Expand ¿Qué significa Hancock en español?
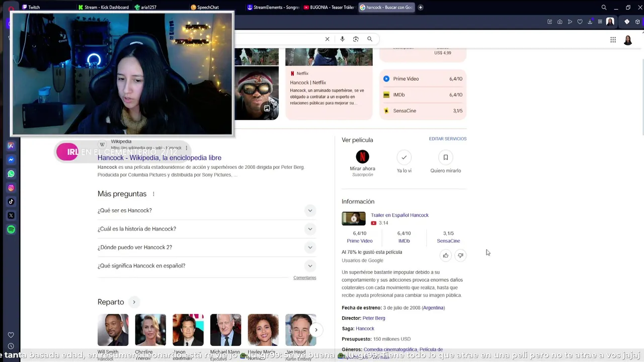 click(x=207, y=266)
